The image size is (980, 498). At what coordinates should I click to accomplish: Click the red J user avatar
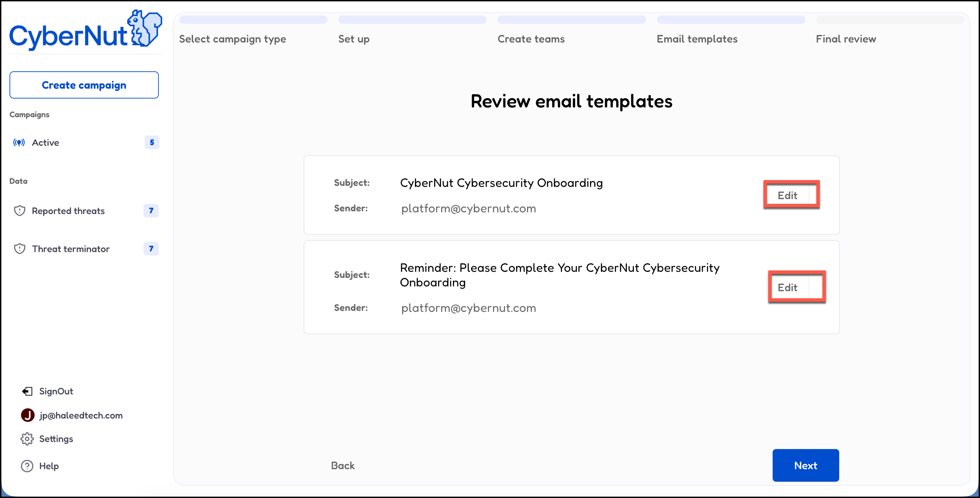pyautogui.click(x=27, y=415)
